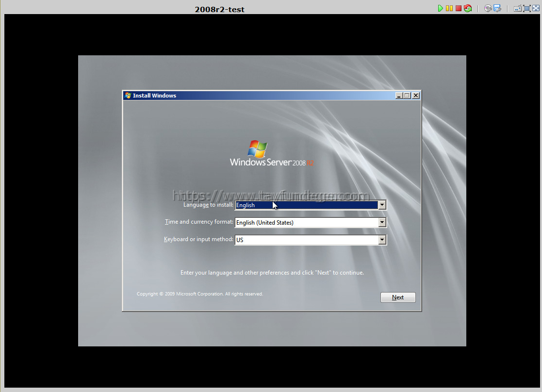Click the green power on play icon

click(440, 8)
